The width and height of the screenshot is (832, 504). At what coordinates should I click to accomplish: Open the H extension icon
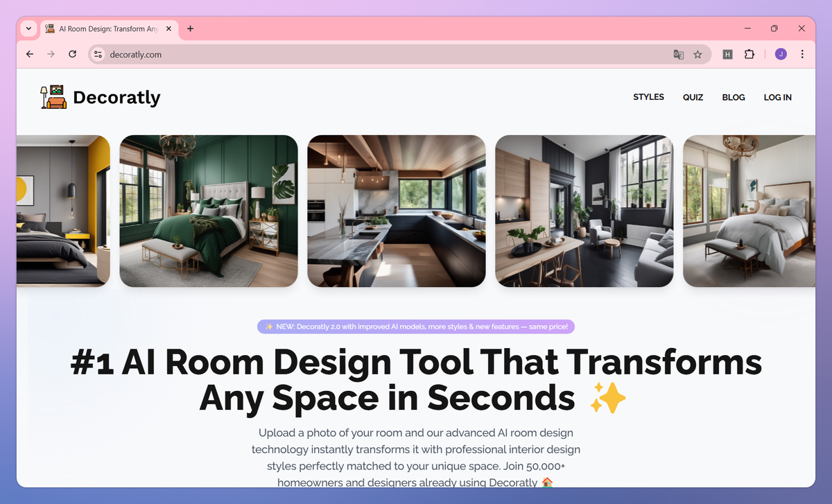pos(727,54)
